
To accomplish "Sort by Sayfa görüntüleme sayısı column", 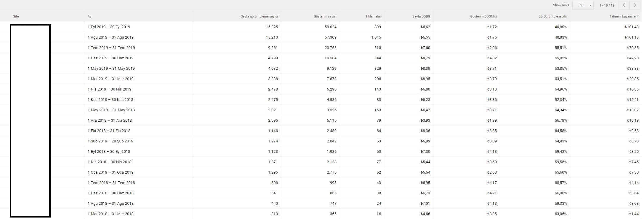I will pyautogui.click(x=259, y=16).
